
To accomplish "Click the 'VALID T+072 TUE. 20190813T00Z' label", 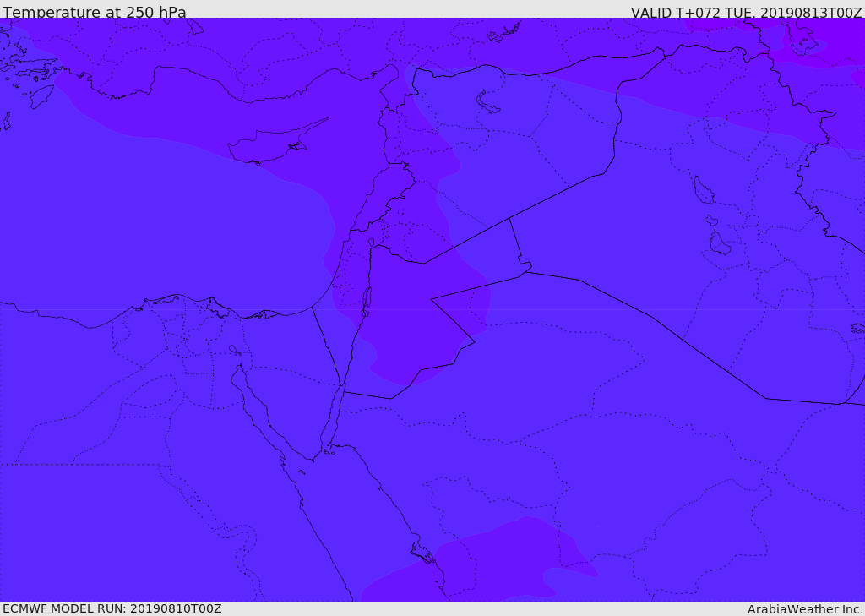I will click(x=747, y=12).
